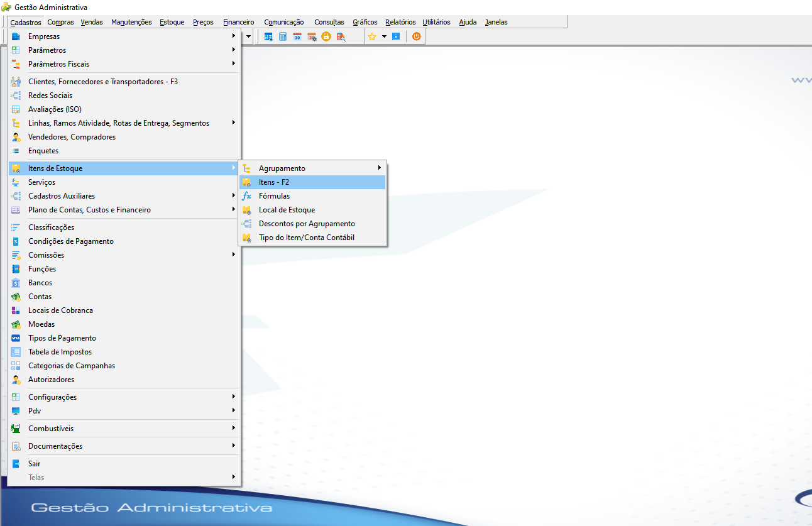The width and height of the screenshot is (812, 526).
Task: Click the Parâmetros Fiscais entry icon
Action: (16, 64)
